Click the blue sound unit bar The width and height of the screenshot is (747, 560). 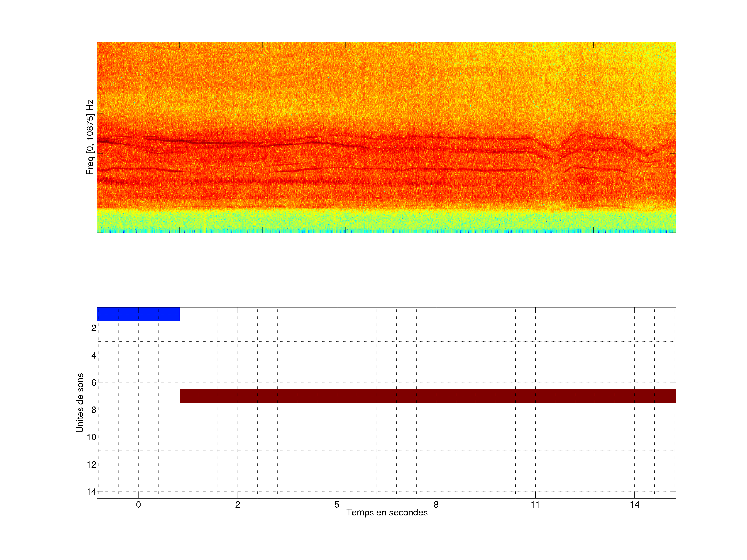138,314
